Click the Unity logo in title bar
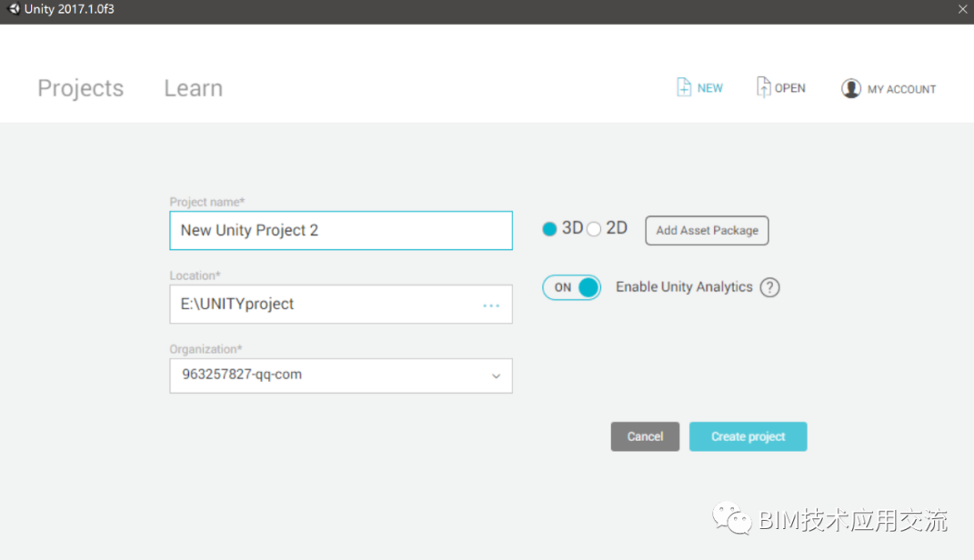 (x=14, y=9)
